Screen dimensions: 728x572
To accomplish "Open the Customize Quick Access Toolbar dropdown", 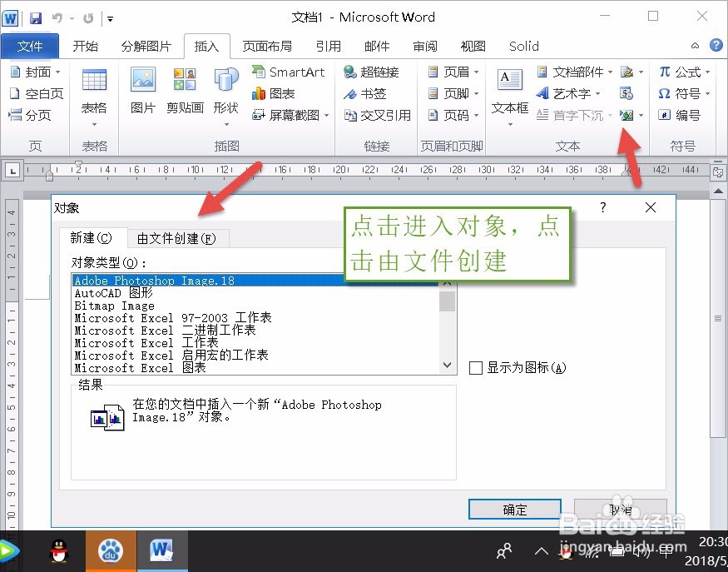I will (x=110, y=18).
